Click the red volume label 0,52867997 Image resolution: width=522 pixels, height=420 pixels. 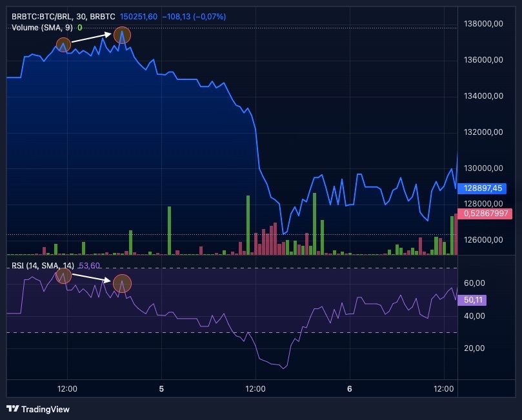(485, 214)
